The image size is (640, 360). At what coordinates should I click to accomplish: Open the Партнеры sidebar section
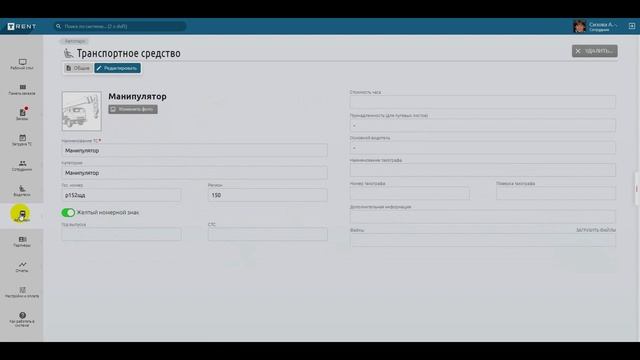click(x=22, y=241)
